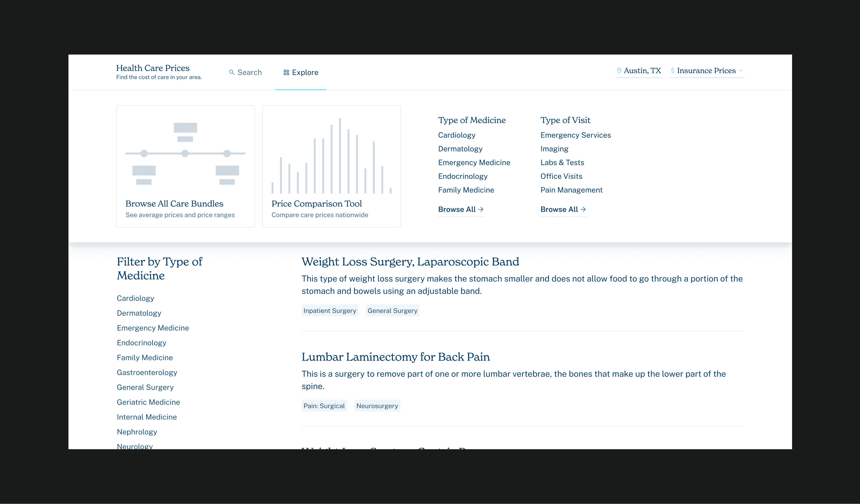The width and height of the screenshot is (860, 504).
Task: Open the Care Bundles timeline illustration
Action: pos(185,154)
